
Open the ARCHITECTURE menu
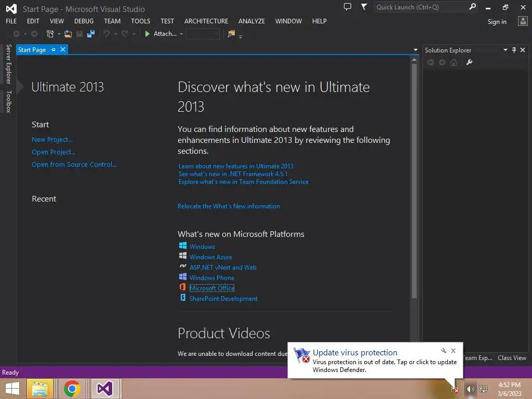[206, 21]
